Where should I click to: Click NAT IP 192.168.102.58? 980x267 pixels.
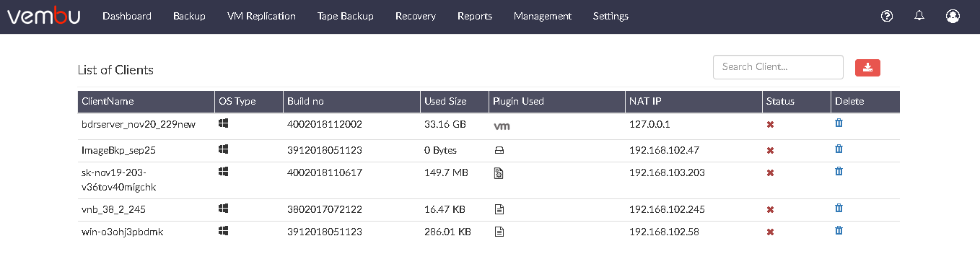coord(664,232)
